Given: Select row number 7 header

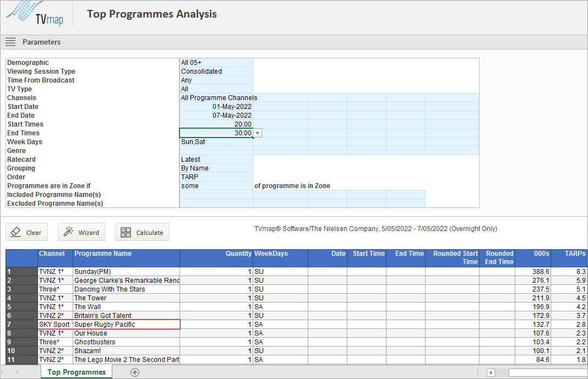Looking at the screenshot, I should (22, 325).
